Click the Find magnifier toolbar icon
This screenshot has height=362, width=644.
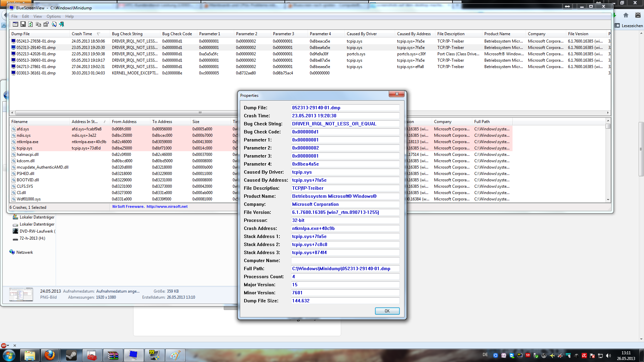(x=54, y=24)
